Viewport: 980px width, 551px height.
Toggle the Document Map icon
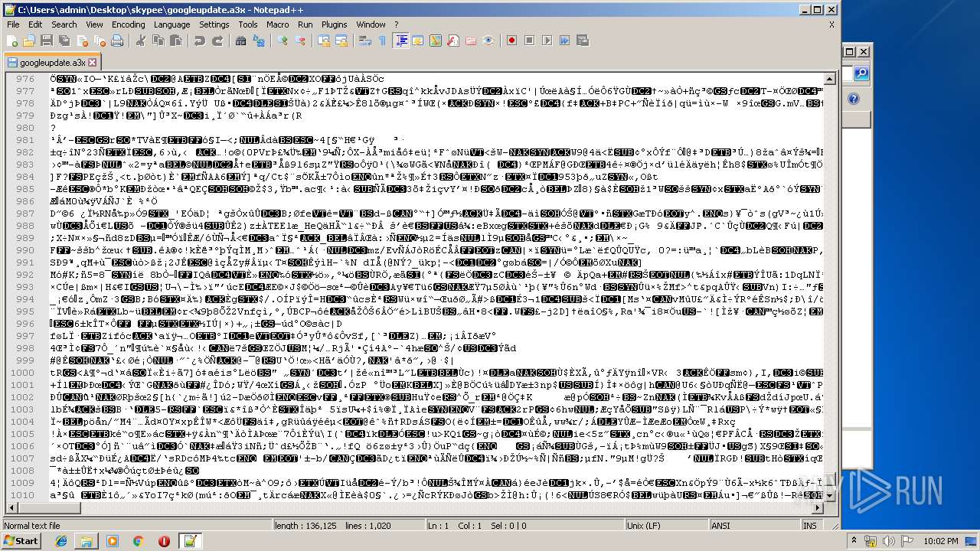tap(436, 40)
